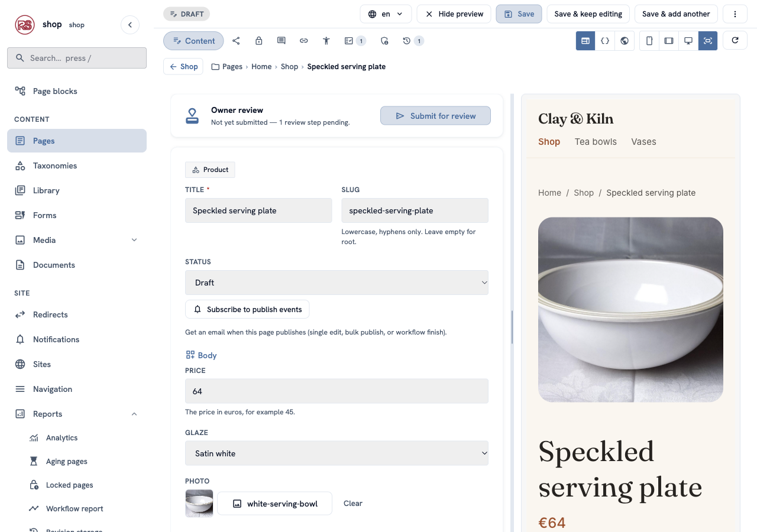Screen dimensions: 757x532
Task: Collapse the Reports sidebar section
Action: [77, 414]
